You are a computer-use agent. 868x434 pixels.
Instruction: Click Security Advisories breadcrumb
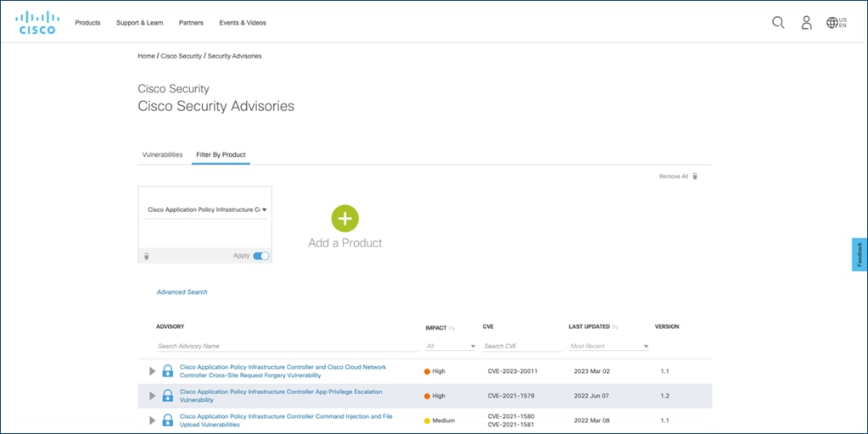(x=235, y=56)
